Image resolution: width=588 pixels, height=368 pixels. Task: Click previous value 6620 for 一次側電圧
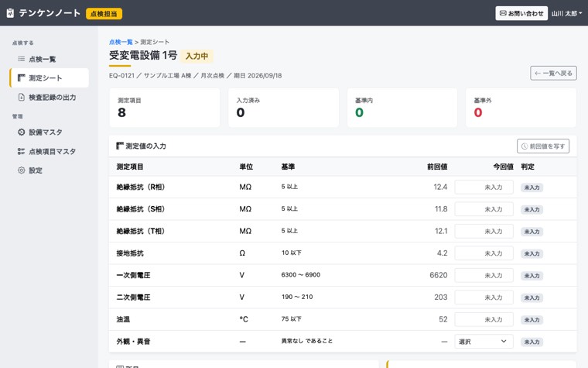(439, 275)
